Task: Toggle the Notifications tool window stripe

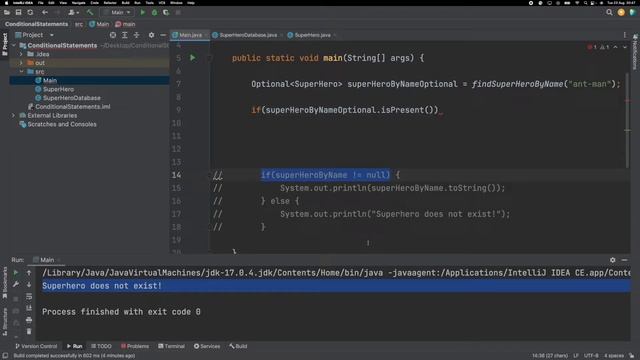Action: pos(635,52)
